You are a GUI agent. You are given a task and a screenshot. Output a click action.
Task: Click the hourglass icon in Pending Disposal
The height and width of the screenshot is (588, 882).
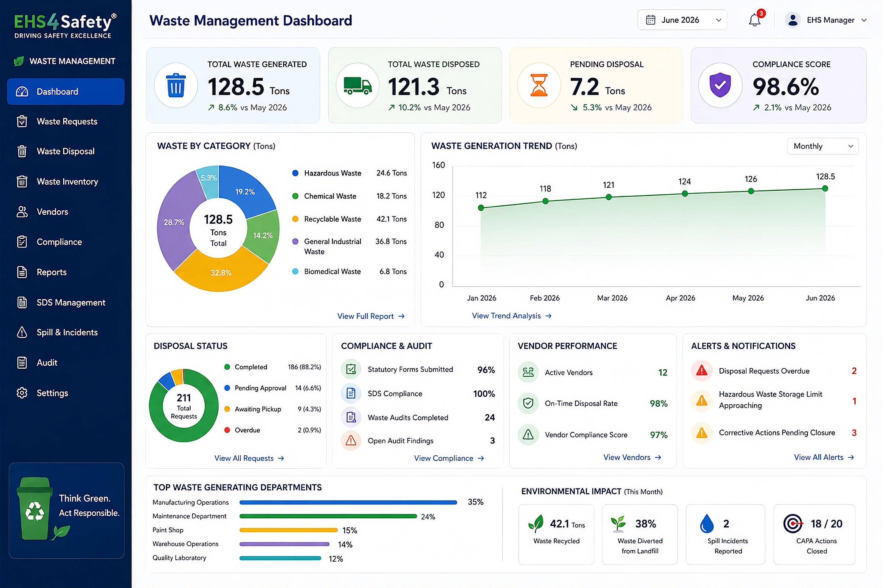[x=539, y=85]
